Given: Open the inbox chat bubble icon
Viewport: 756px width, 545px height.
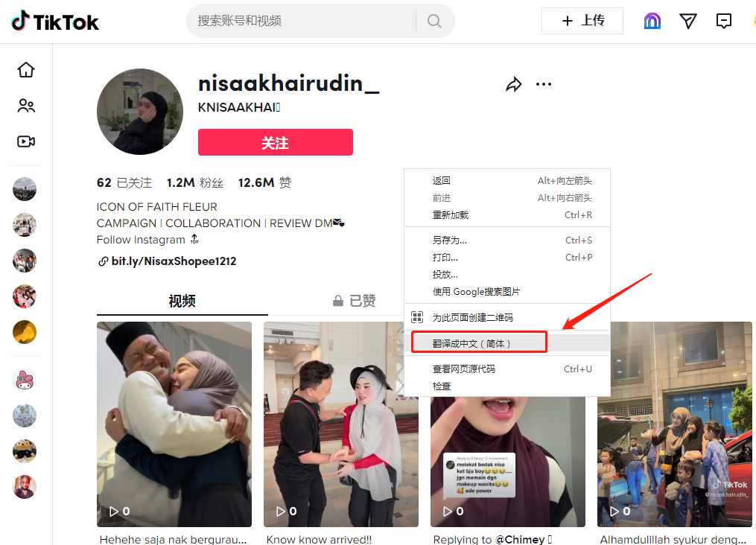Looking at the screenshot, I should coord(723,21).
